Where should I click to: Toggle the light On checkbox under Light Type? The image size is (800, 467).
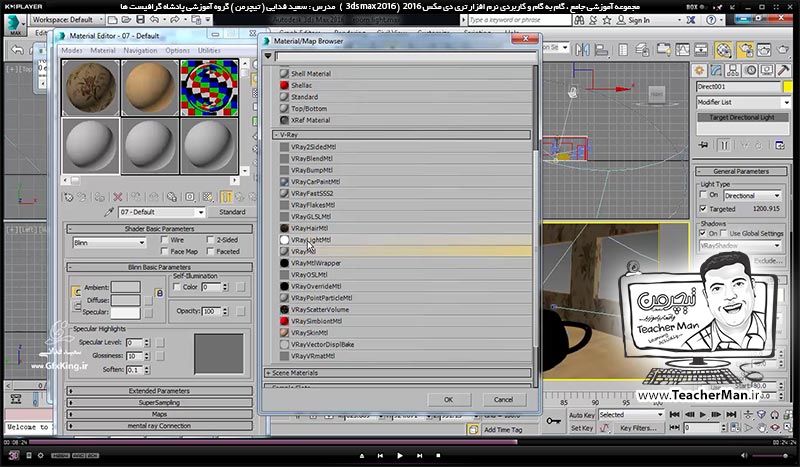[703, 195]
